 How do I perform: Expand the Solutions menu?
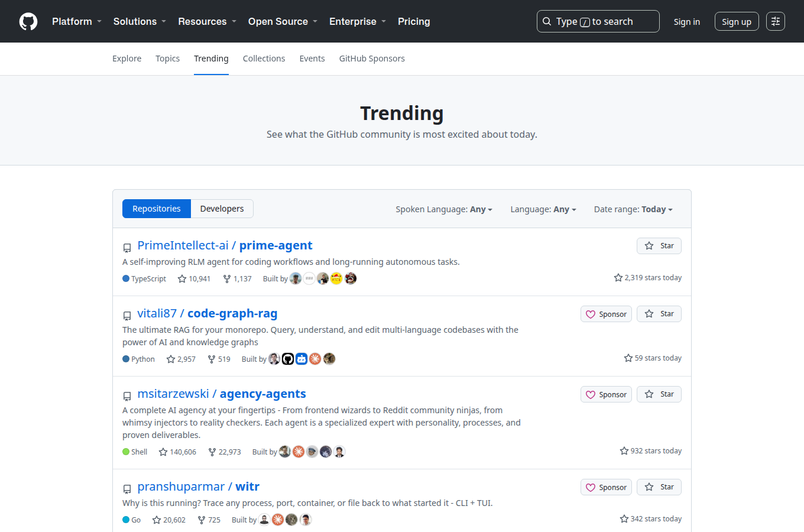[140, 21]
